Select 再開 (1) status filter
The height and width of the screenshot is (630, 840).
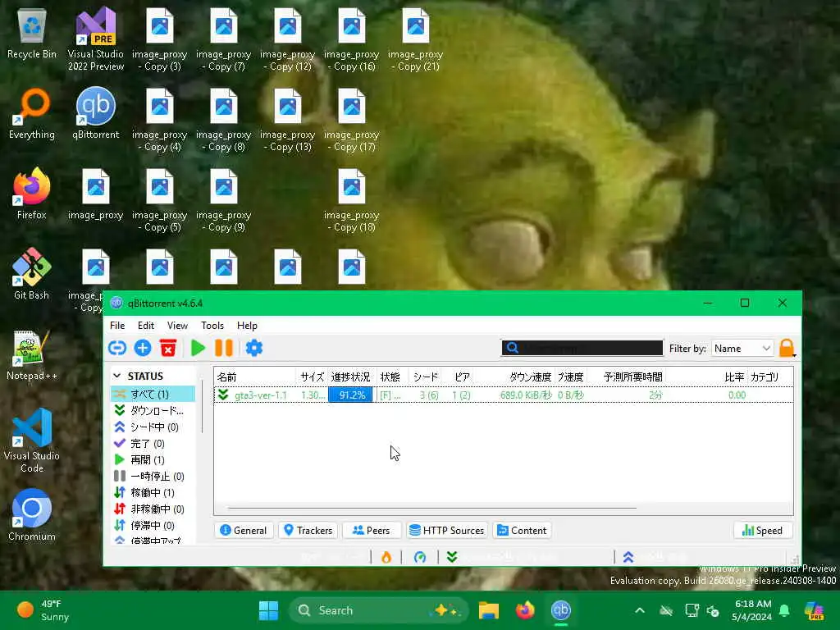(x=153, y=459)
